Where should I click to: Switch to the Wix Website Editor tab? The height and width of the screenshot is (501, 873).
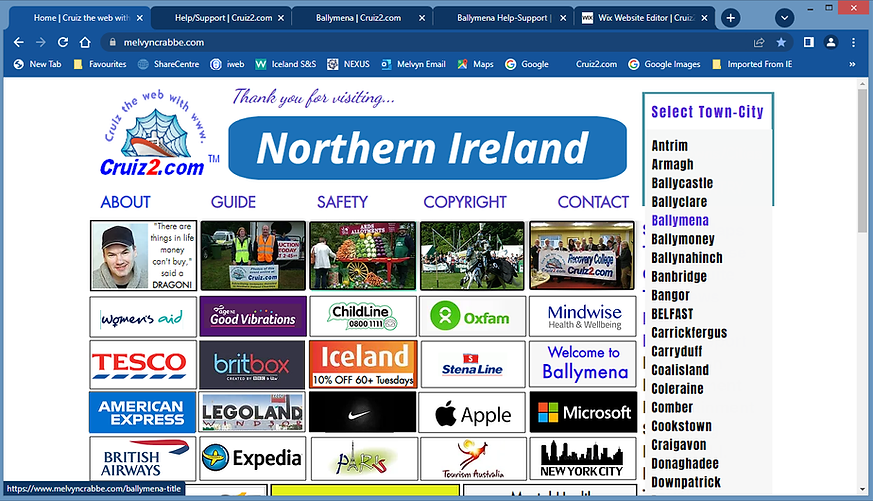point(645,18)
